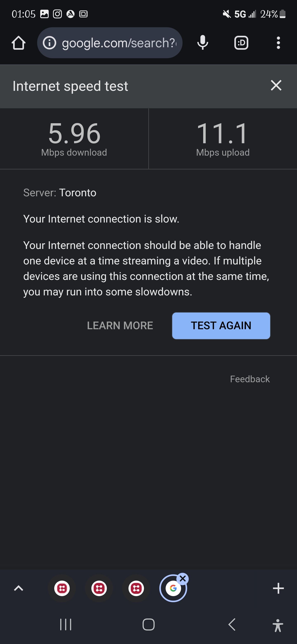Tap the voice search microphone
Viewport: 297px width, 644px height.
(x=203, y=43)
